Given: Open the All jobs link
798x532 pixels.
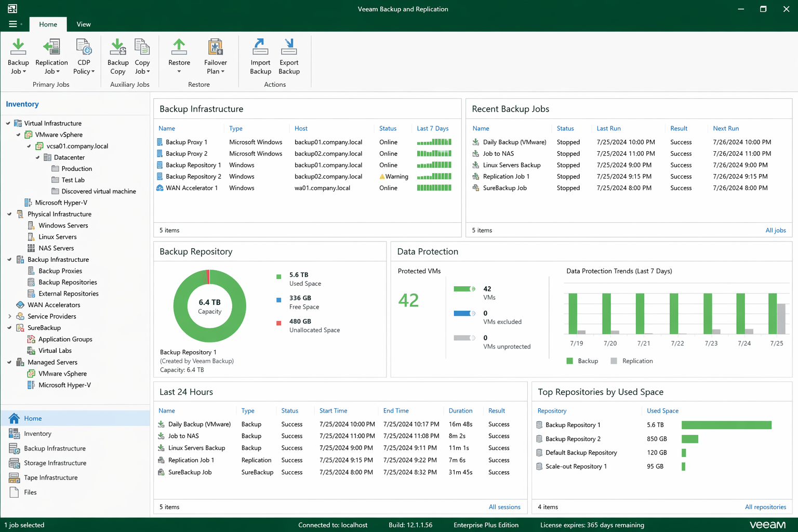Looking at the screenshot, I should 775,230.
